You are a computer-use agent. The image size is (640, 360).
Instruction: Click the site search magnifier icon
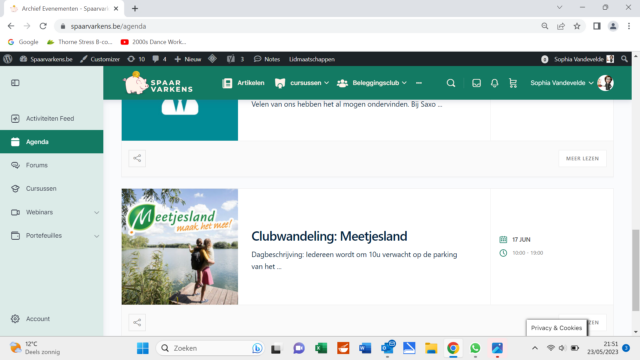[x=451, y=83]
